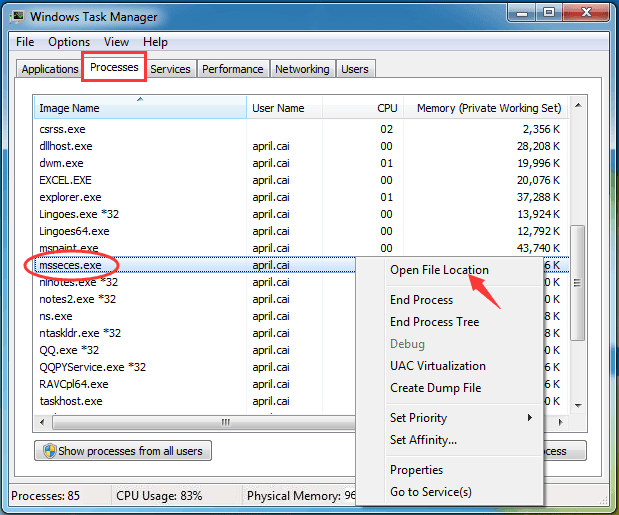Click the vertical scrollbar thumb
This screenshot has height=515, width=619.
click(x=578, y=283)
